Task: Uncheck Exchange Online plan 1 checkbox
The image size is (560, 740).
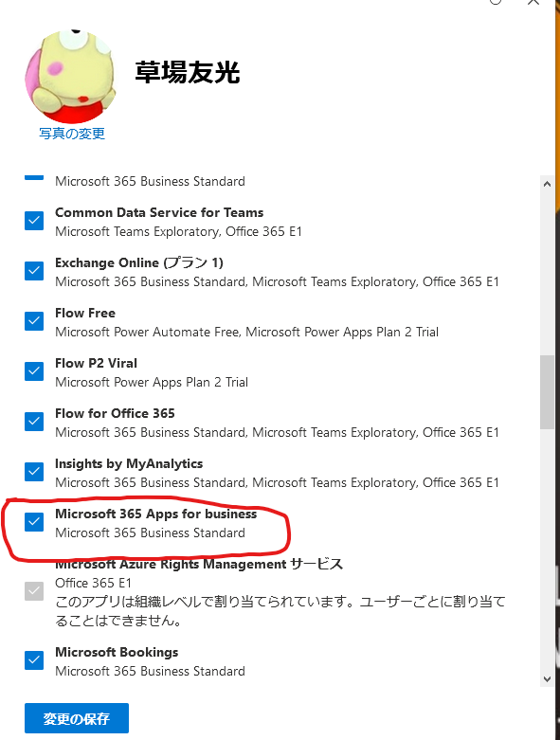Action: pos(34,271)
